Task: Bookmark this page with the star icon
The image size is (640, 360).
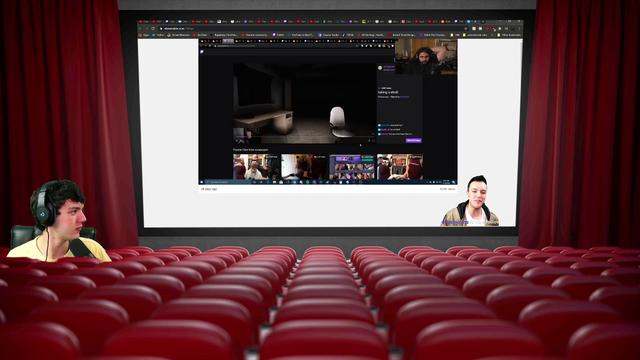Action: (466, 29)
